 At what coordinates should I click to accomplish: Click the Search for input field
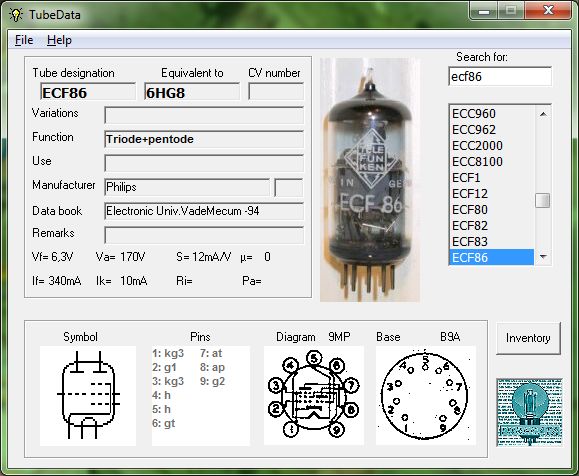[x=500, y=76]
